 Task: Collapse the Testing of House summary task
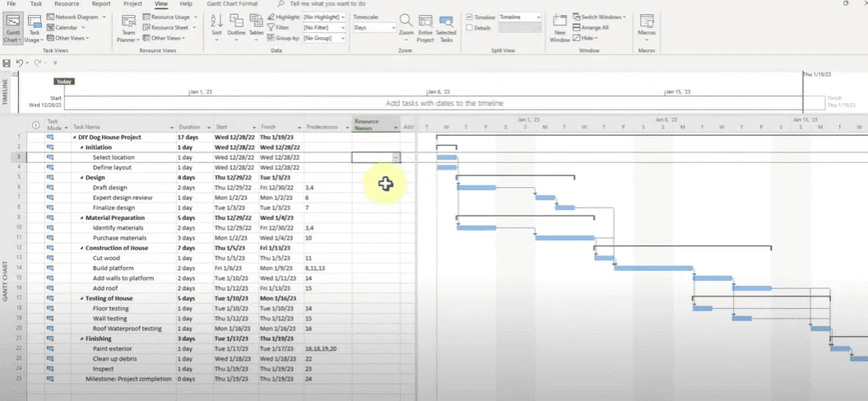(82, 299)
